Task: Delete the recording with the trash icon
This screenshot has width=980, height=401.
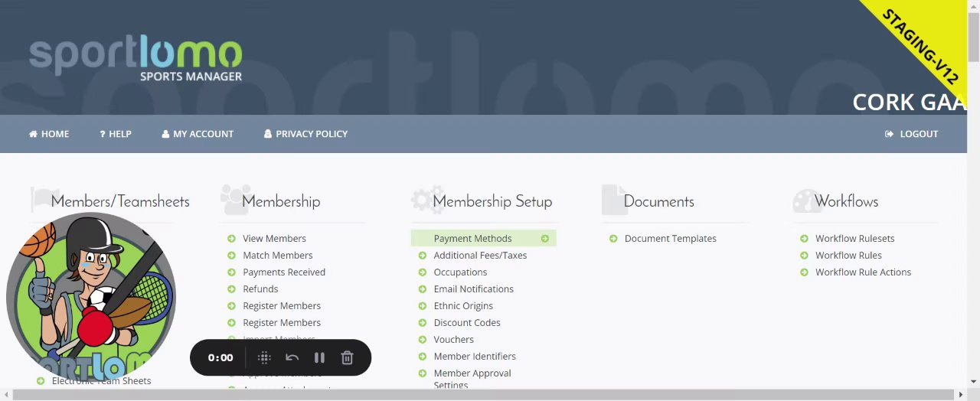Action: point(347,357)
